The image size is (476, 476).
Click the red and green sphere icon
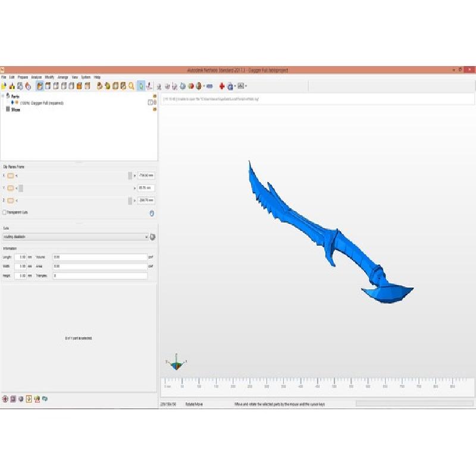click(191, 86)
